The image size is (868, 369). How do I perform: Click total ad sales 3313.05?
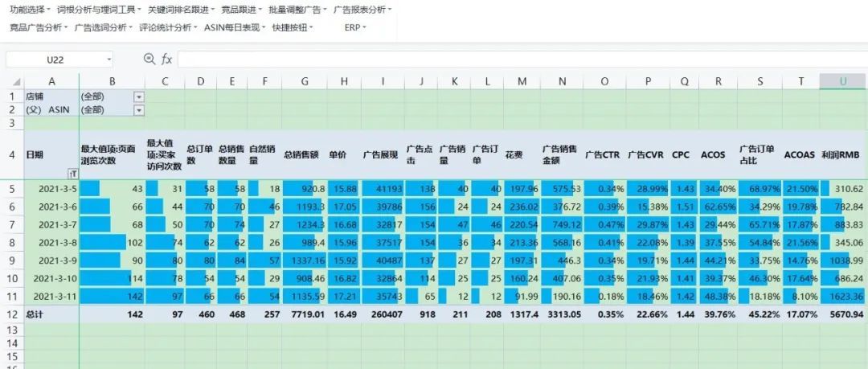tap(561, 314)
